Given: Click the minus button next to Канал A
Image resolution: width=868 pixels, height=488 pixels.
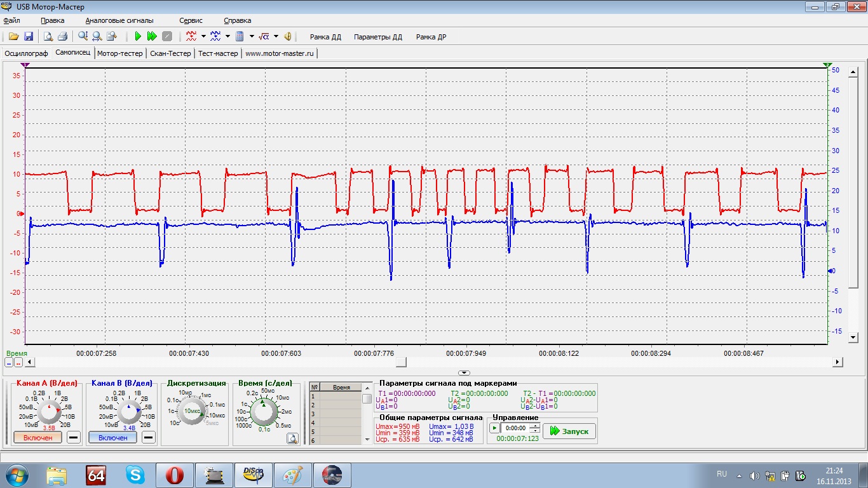Looking at the screenshot, I should 74,438.
